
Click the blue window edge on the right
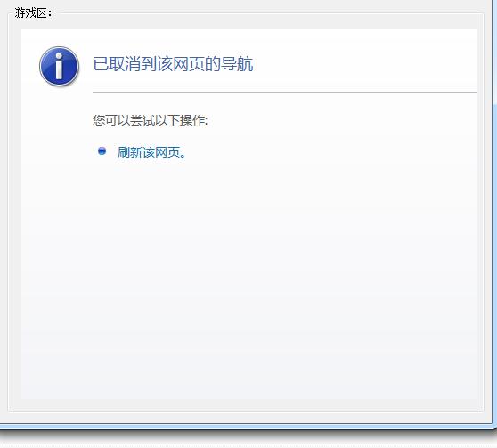[495, 222]
